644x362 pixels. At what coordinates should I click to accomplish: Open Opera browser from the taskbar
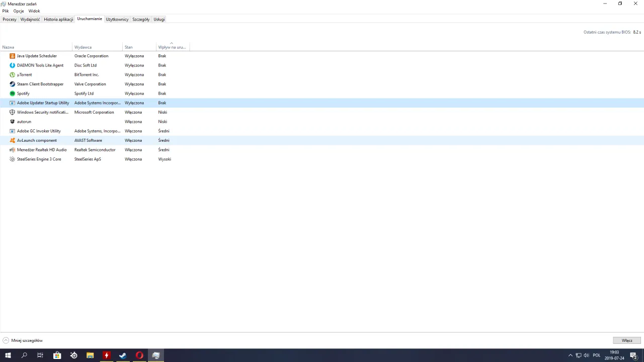139,355
